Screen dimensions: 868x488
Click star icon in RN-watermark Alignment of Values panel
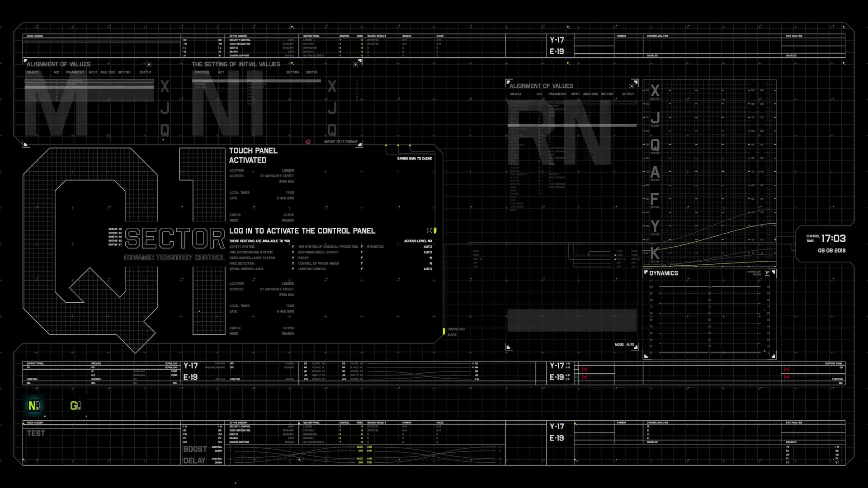click(632, 86)
